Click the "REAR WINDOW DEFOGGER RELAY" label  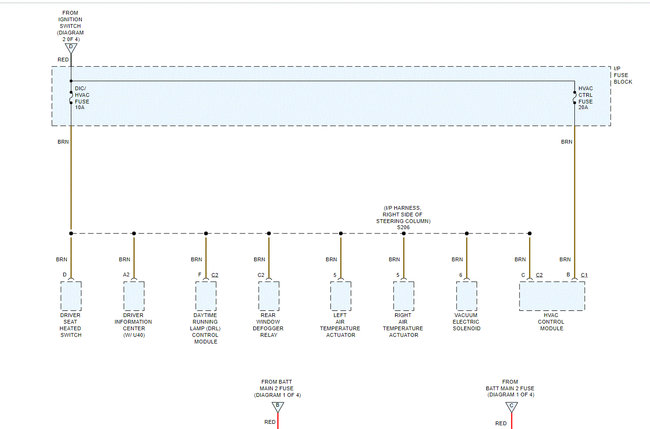coord(268,325)
